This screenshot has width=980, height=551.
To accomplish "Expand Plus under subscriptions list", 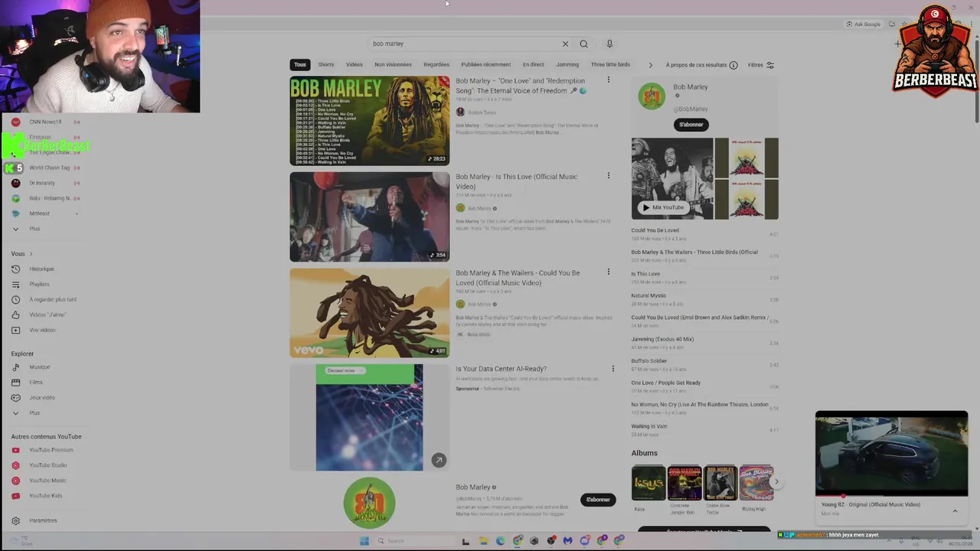I will pos(34,229).
